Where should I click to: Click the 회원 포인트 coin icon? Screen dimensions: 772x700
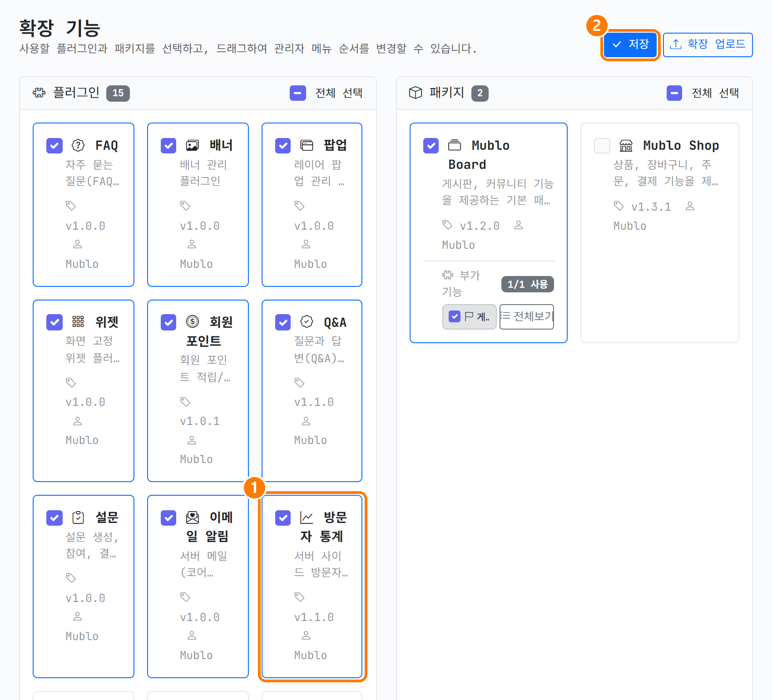tap(193, 322)
